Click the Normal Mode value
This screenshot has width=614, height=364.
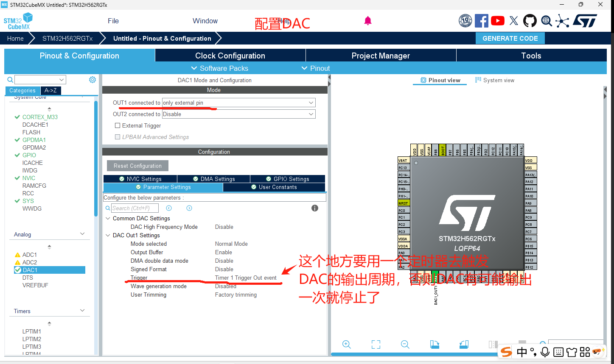tap(231, 244)
